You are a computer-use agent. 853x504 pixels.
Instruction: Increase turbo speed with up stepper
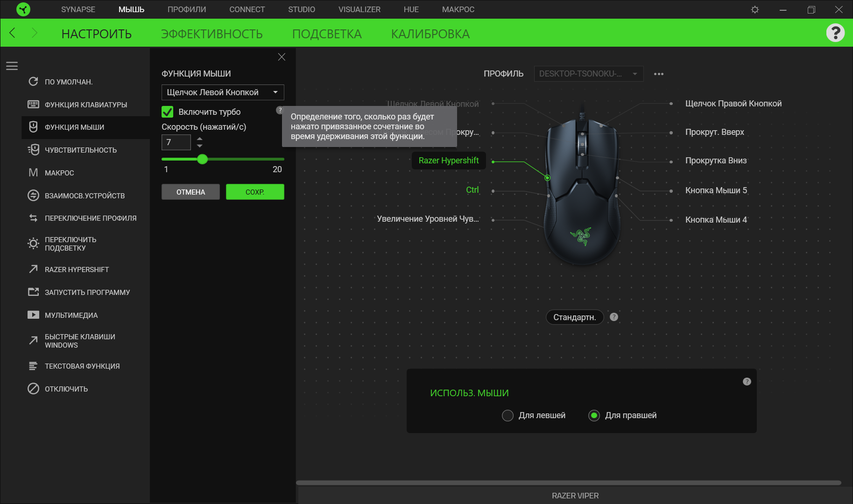[200, 139]
